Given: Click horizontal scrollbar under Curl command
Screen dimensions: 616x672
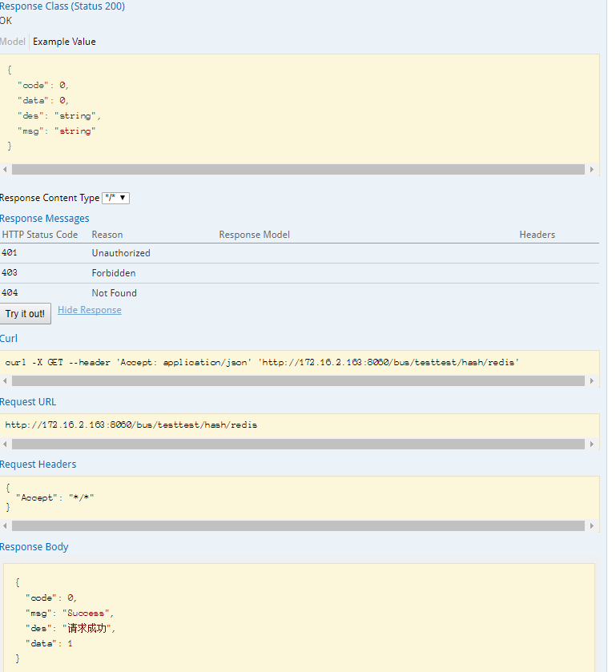Looking at the screenshot, I should 298,381.
